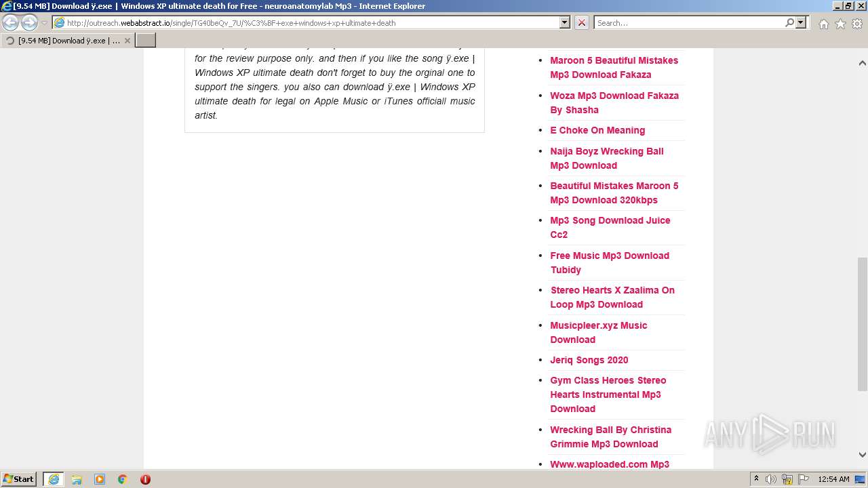Open the Www.waploaded.com Mp3 link
The height and width of the screenshot is (488, 868).
(x=610, y=464)
